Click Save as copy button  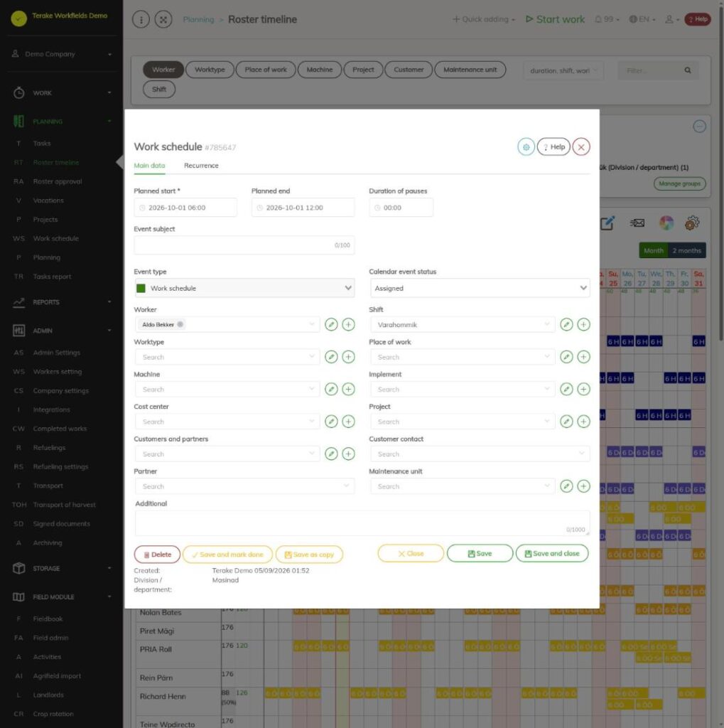309,555
